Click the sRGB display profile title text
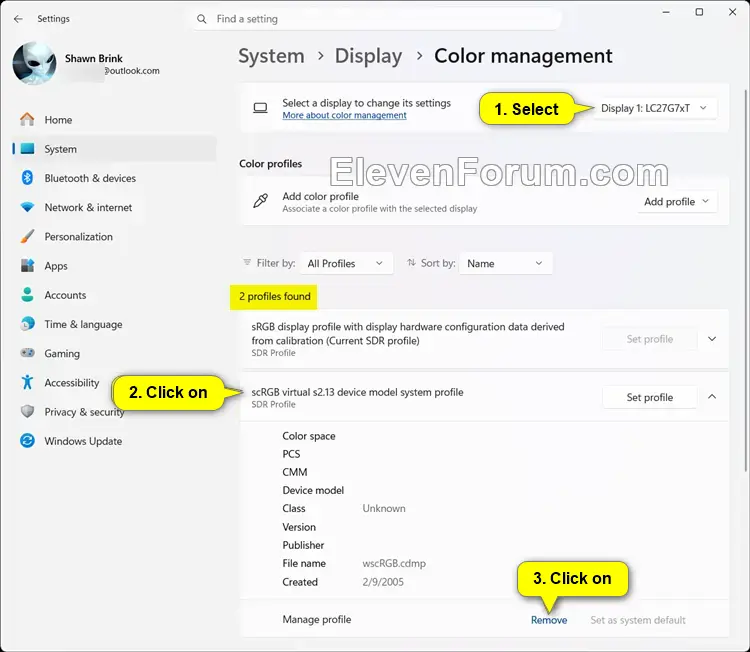The width and height of the screenshot is (750, 652). [x=408, y=333]
